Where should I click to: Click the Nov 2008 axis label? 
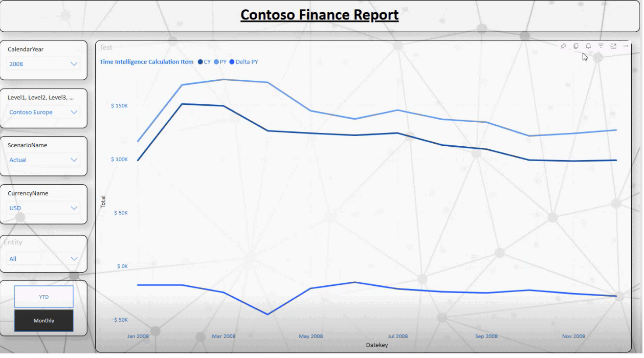tap(573, 336)
